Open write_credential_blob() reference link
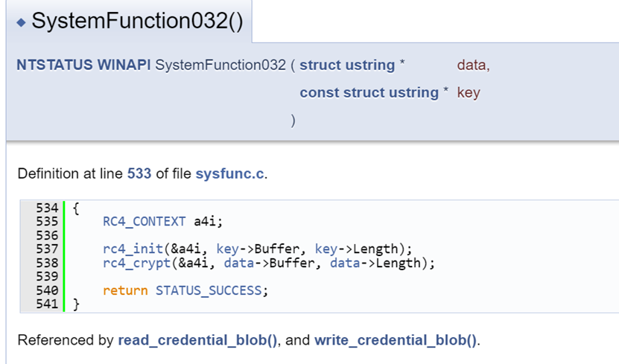 [396, 340]
